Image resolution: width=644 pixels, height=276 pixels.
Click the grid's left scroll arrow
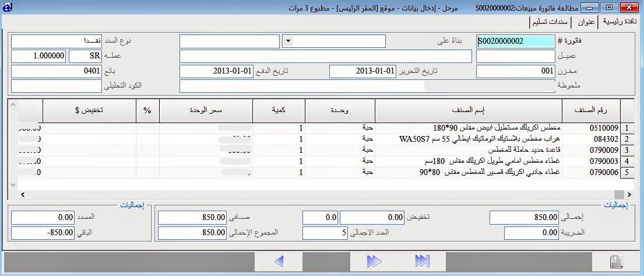(x=23, y=194)
